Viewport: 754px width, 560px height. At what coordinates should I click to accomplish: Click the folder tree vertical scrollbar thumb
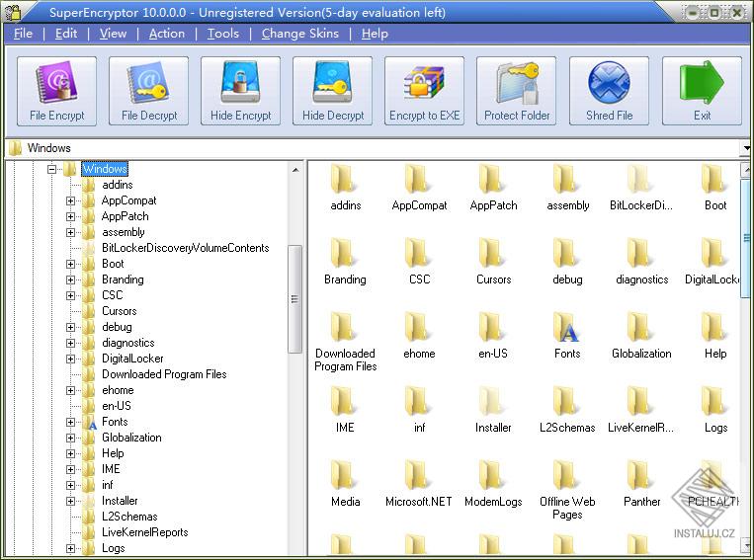tap(294, 298)
